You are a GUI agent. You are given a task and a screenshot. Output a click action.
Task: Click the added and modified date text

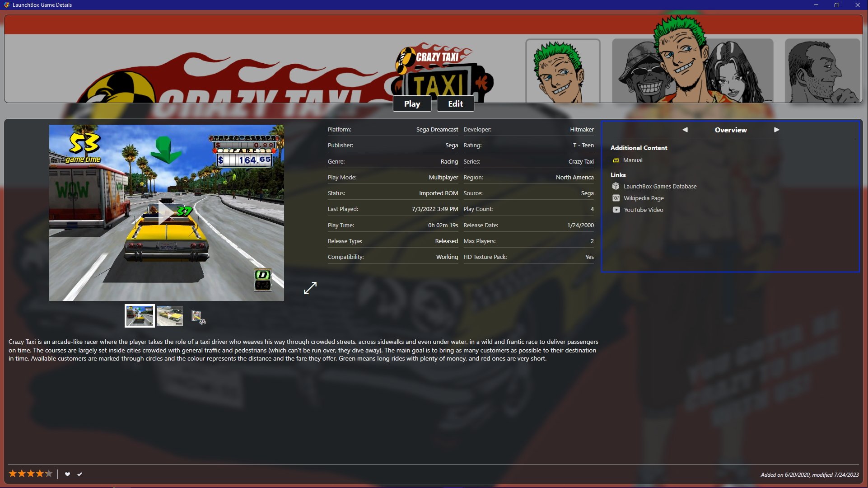pos(809,474)
